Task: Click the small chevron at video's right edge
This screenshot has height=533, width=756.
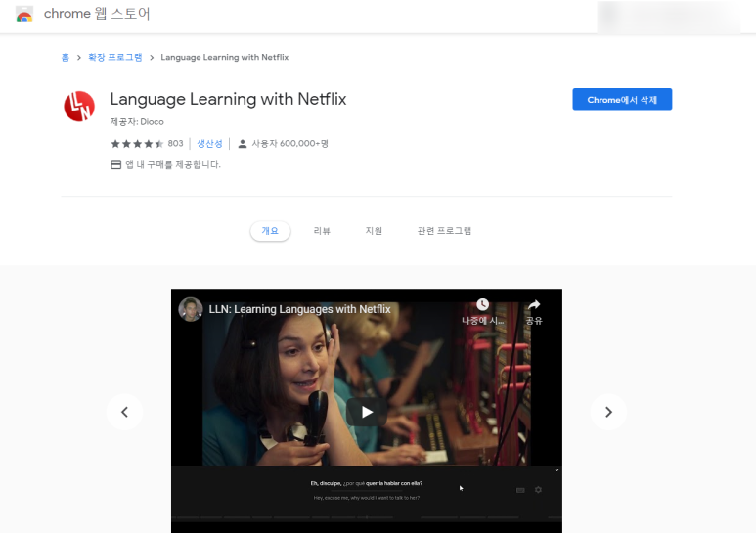Action: click(x=556, y=470)
